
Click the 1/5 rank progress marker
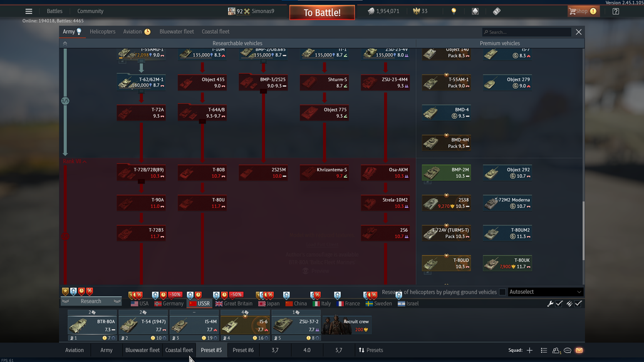pos(65,101)
